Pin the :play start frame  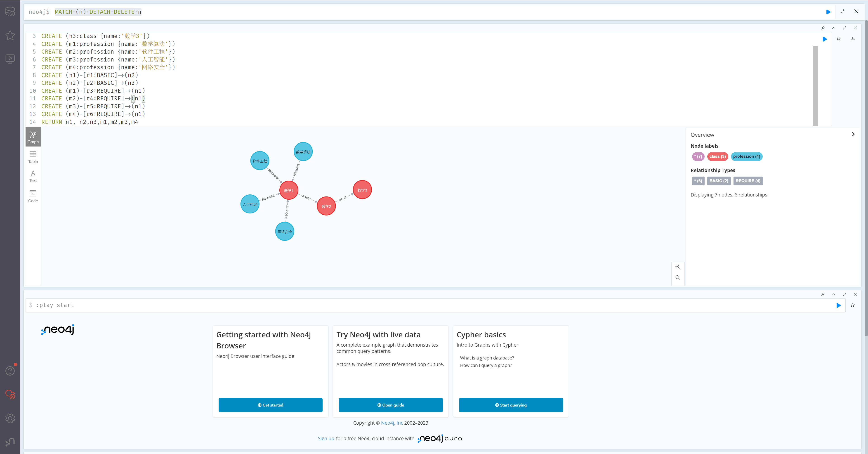click(x=823, y=294)
